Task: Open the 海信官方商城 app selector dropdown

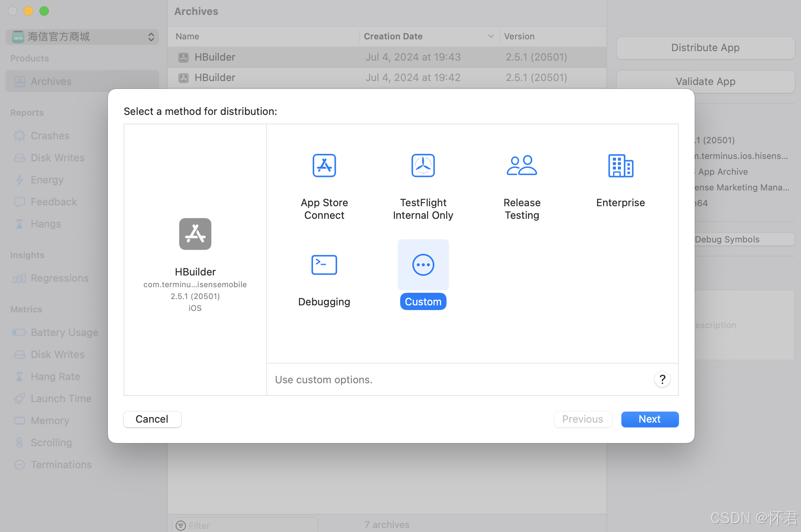Action: (82, 37)
